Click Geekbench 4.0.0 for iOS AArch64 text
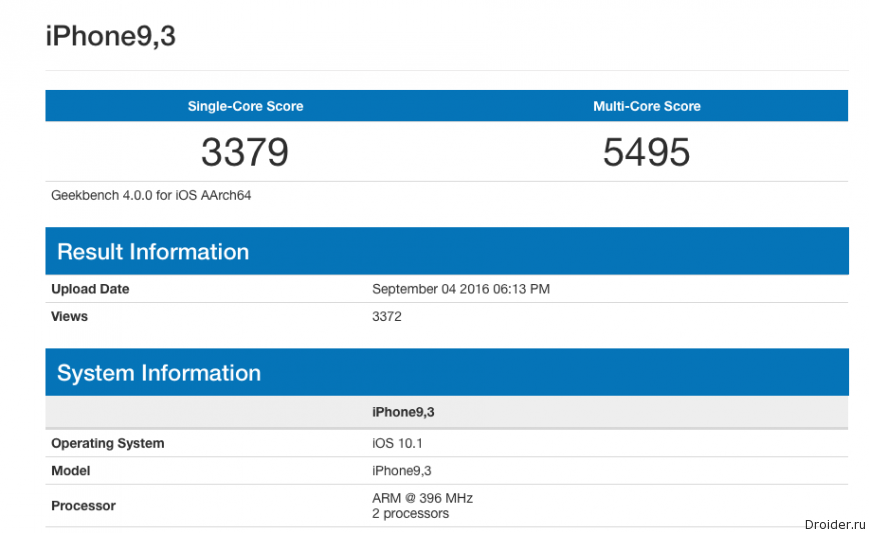 pos(151,196)
